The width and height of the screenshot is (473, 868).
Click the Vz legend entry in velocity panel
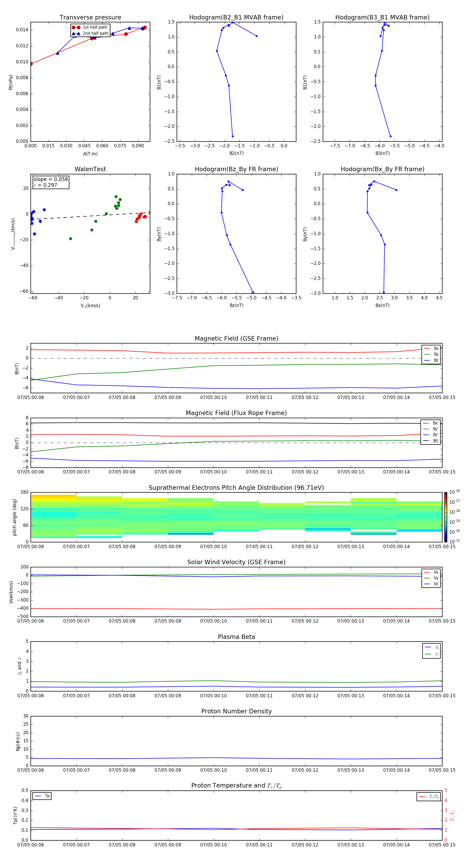(431, 584)
